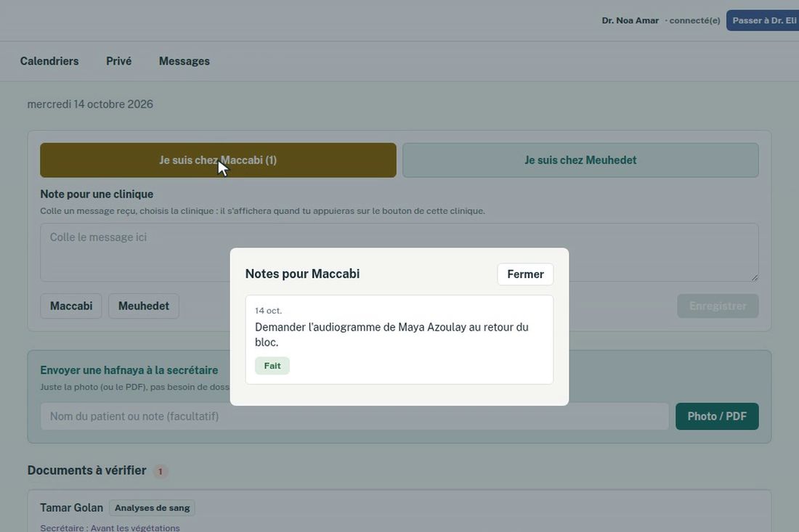Upload via Photo / PDF button
Image resolution: width=799 pixels, height=532 pixels.
(x=717, y=417)
